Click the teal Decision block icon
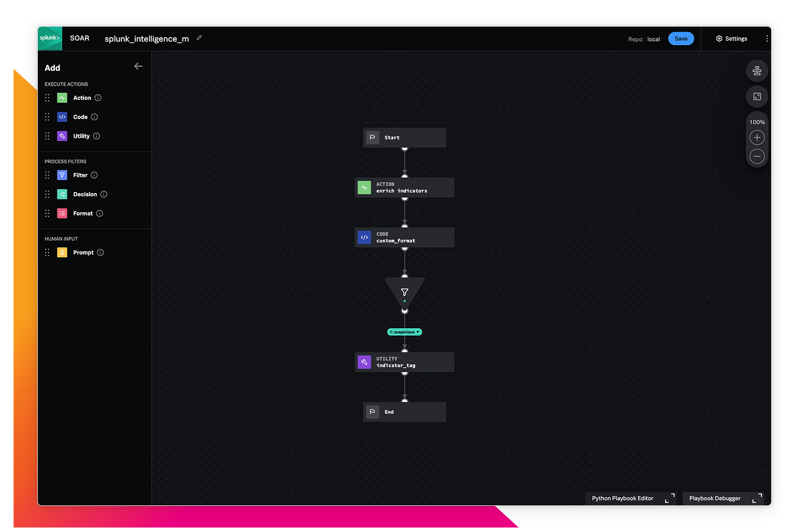This screenshot has height=532, width=809. pos(62,194)
